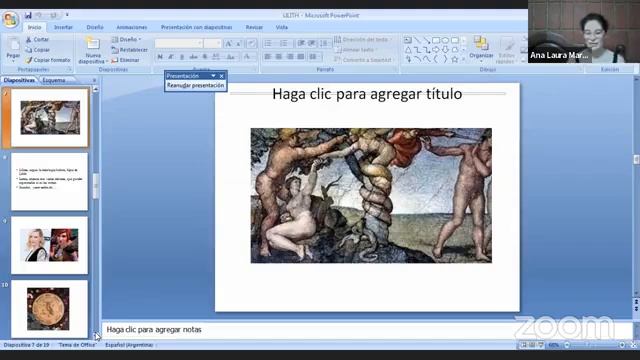Click the Nueva diapositiva icon
Viewport: 640px width, 360px height.
[x=93, y=43]
